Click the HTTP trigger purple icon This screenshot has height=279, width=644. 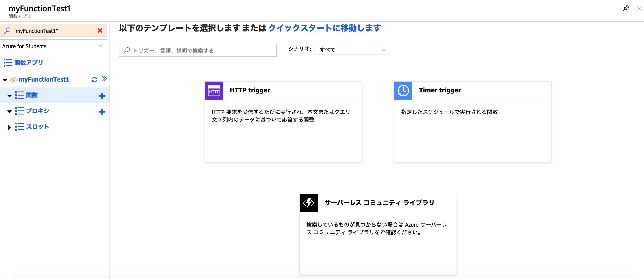tap(214, 91)
